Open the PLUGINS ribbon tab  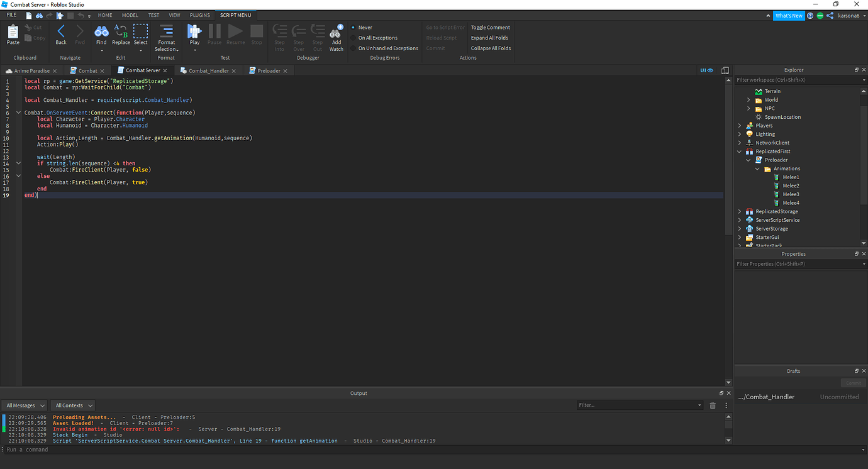pos(200,15)
